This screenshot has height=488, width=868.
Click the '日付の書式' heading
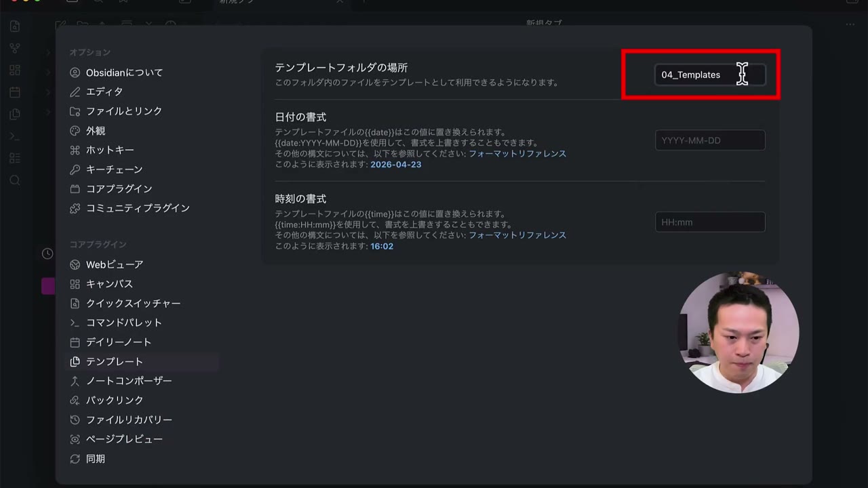(x=300, y=117)
